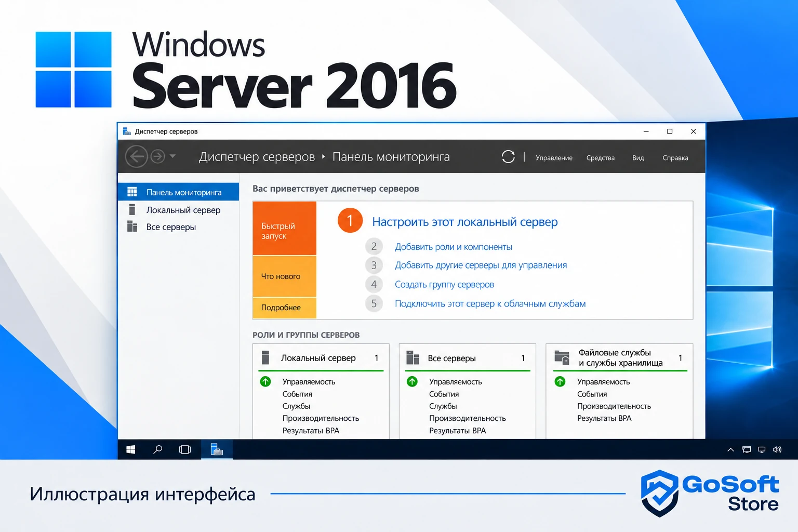This screenshot has height=532, width=798.
Task: Click Результаты BPA in Файловые службы tile
Action: [x=604, y=418]
